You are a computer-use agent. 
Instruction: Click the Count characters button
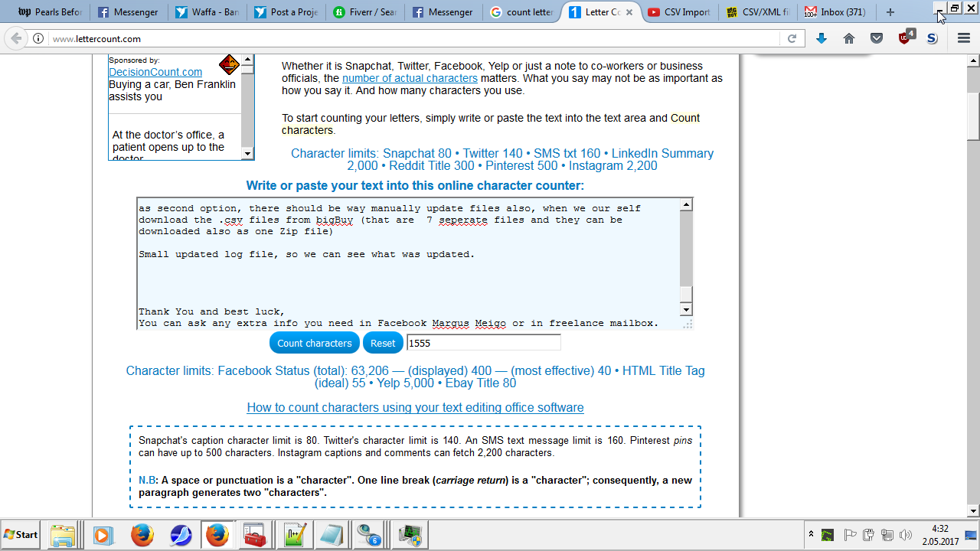point(315,343)
